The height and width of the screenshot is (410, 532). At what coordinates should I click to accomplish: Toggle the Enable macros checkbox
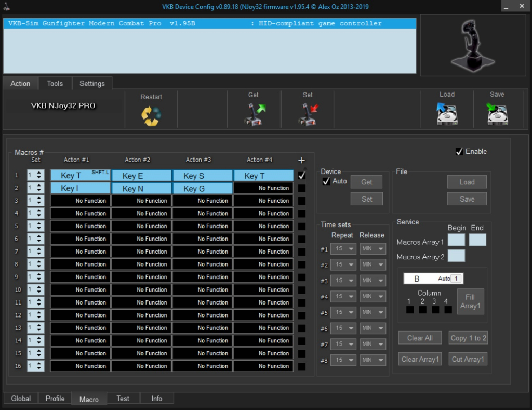459,152
